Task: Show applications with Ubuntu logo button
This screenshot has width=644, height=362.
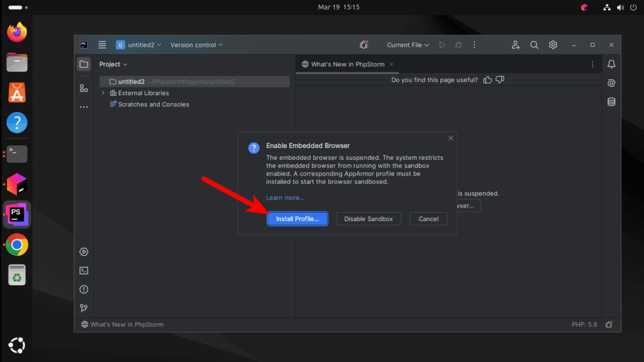Action: coord(17,345)
